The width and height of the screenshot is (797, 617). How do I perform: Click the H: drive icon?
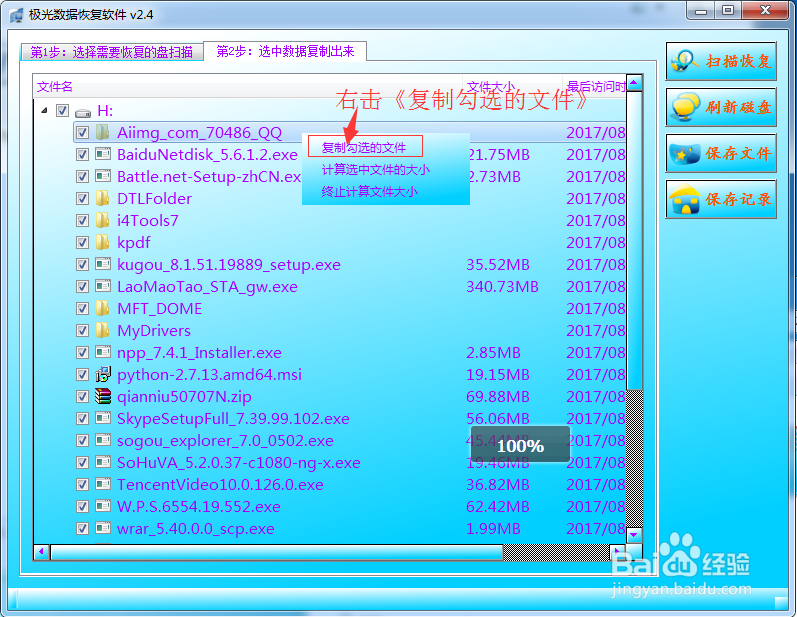83,112
